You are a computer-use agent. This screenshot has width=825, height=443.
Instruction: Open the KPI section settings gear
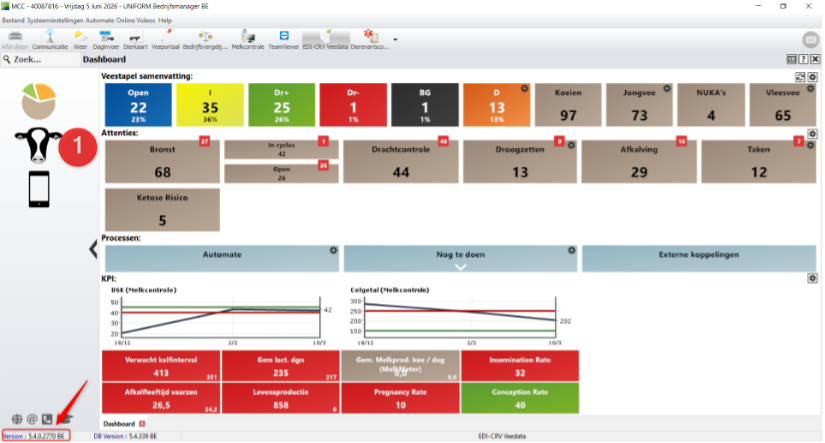click(812, 278)
